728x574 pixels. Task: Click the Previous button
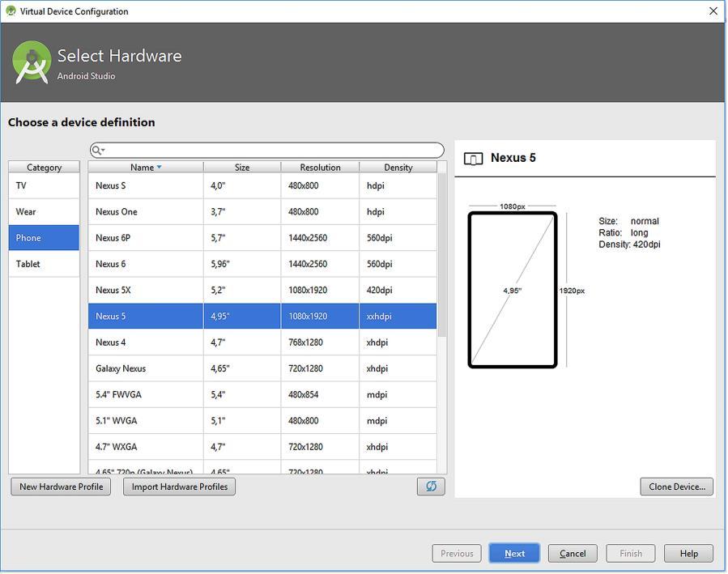[457, 553]
